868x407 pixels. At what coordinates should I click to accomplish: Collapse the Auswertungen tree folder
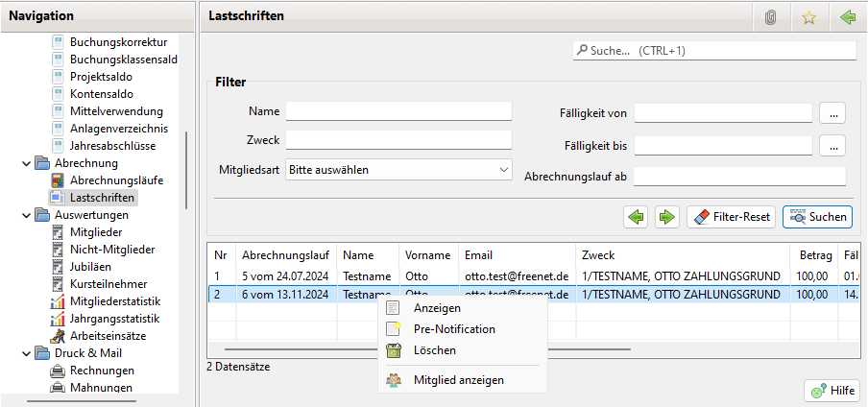(26, 215)
